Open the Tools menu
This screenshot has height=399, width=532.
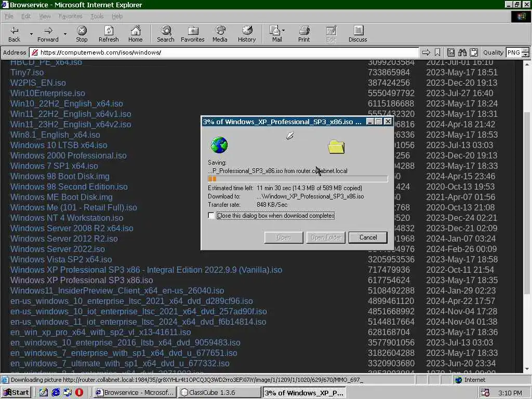[x=97, y=16]
